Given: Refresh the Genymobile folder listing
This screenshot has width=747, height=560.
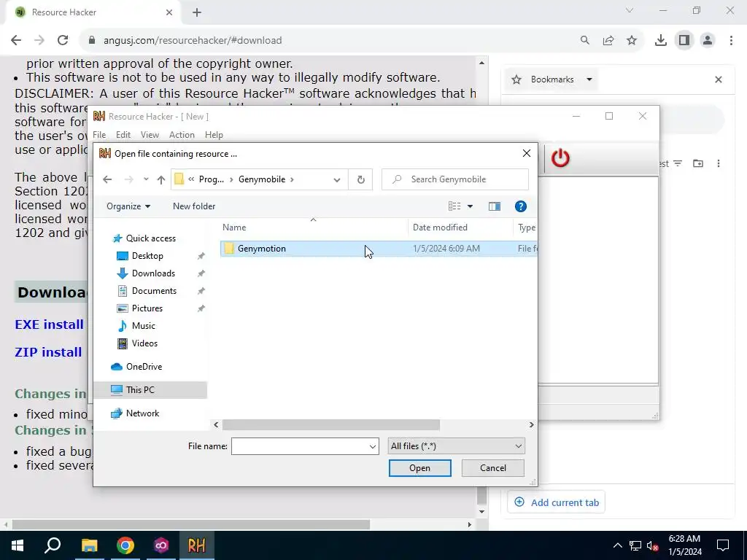Looking at the screenshot, I should tap(360, 179).
